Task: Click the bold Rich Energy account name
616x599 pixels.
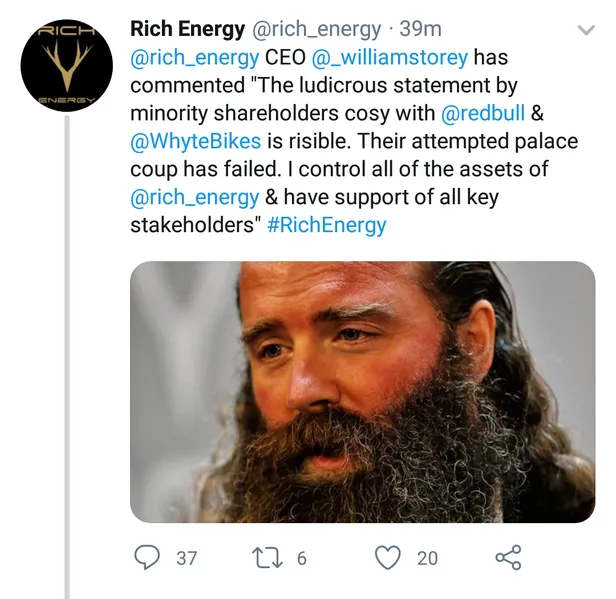Action: (x=190, y=30)
